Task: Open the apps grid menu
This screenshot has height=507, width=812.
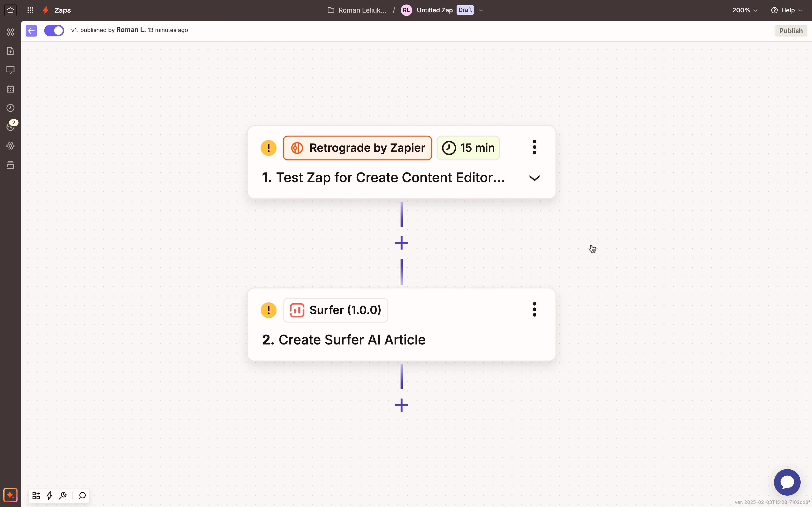Action: 30,10
